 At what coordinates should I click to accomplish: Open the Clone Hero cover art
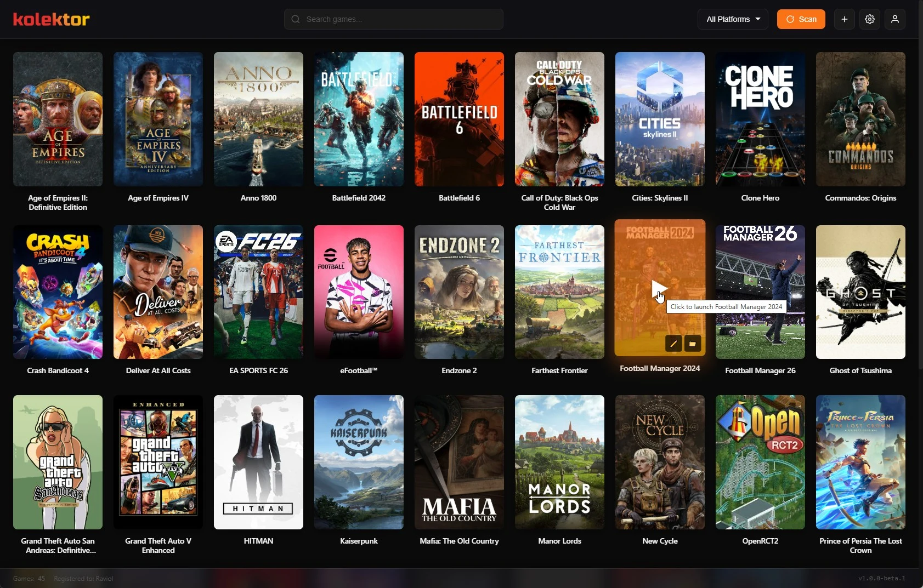760,119
